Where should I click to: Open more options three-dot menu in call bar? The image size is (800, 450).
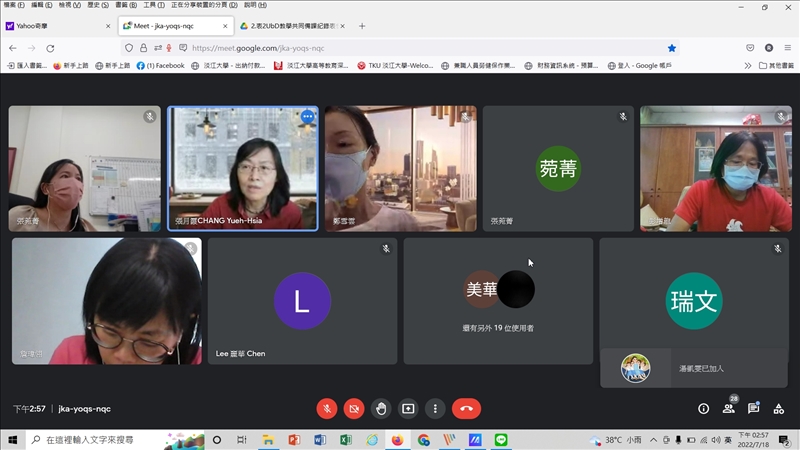click(x=435, y=408)
